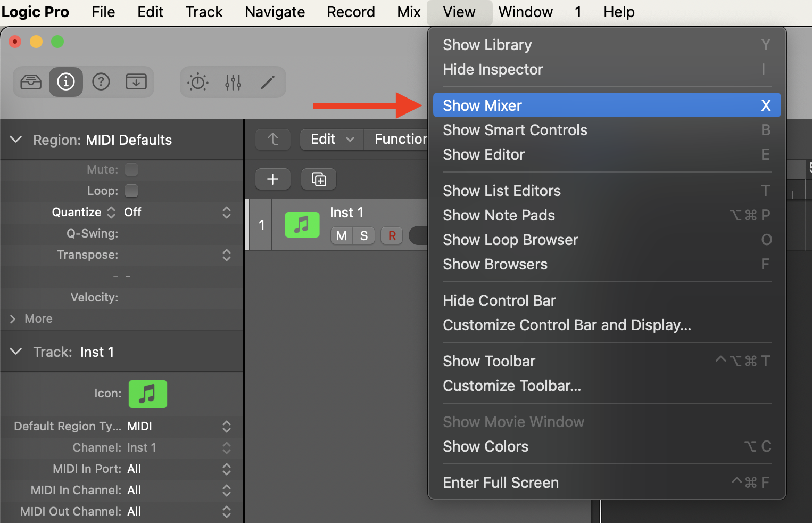Open the Mixer with the faders icon
The image size is (812, 523).
(x=233, y=82)
